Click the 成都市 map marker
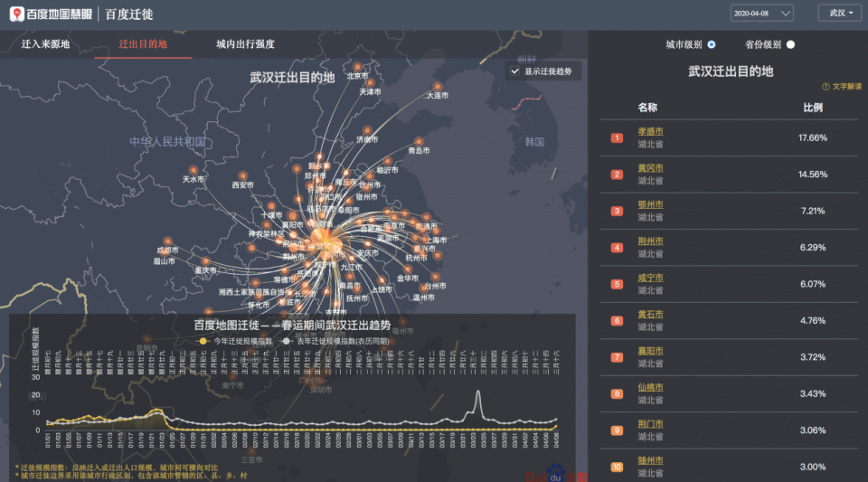868x482 pixels. click(168, 241)
